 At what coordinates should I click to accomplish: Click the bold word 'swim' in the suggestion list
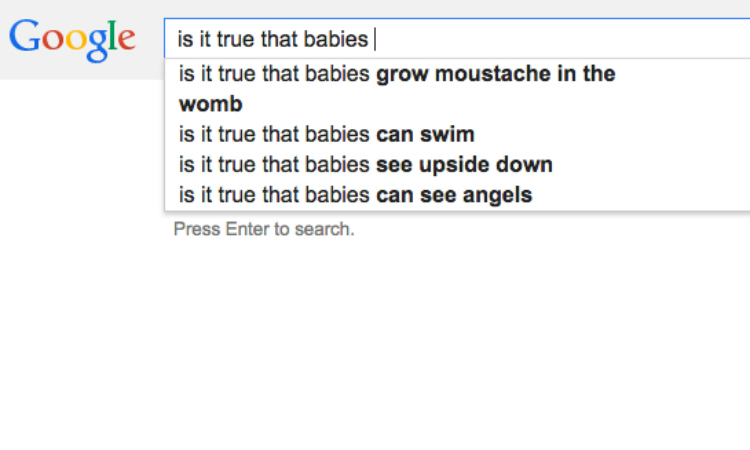[x=447, y=134]
